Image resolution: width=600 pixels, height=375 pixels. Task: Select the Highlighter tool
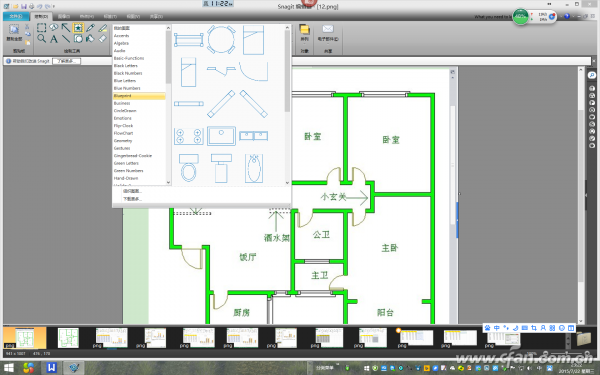pyautogui.click(x=103, y=28)
